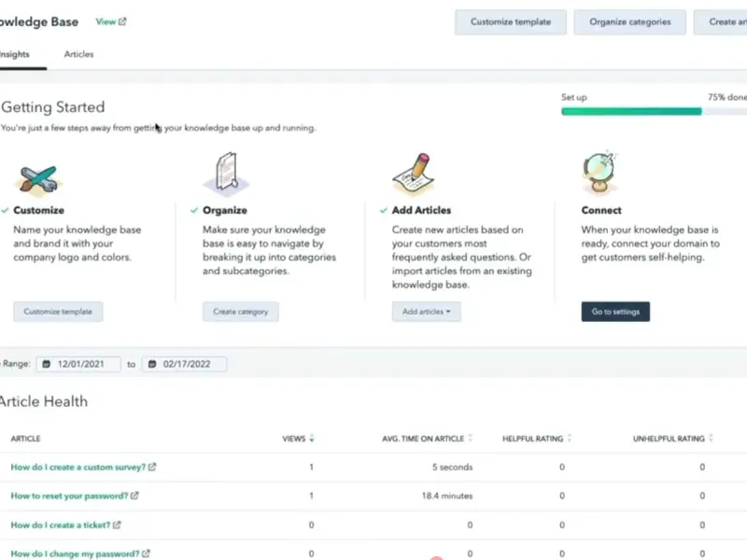The image size is (747, 560).
Task: Sort by Avg. Time on Article column
Action: pos(471,438)
